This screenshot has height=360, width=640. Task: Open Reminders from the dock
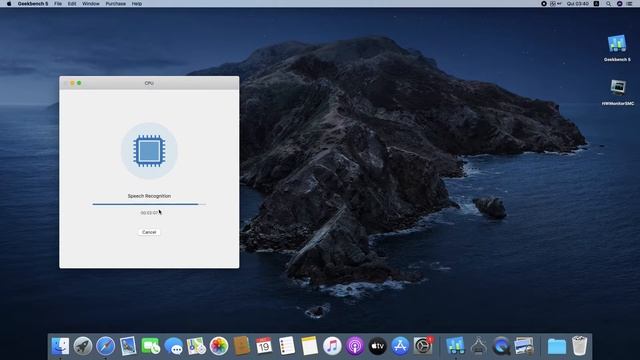coord(287,346)
